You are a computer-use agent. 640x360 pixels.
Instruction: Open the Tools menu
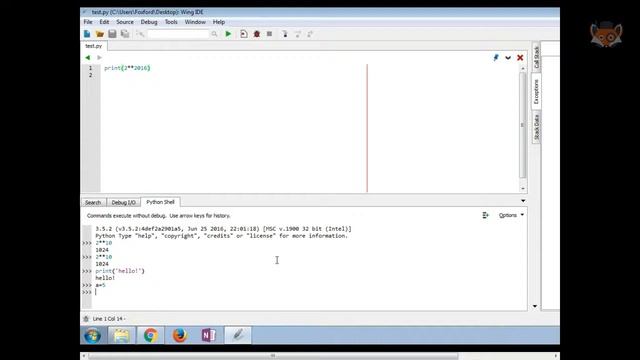171,22
